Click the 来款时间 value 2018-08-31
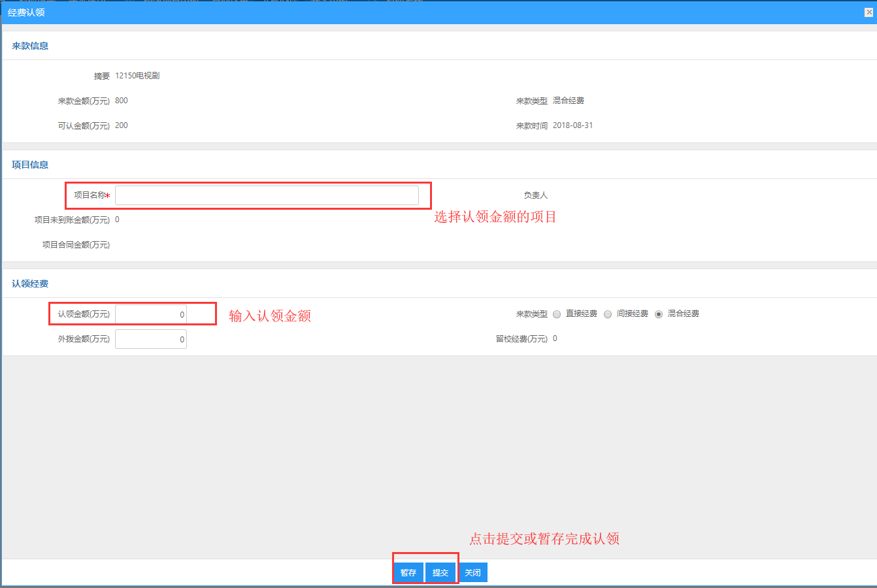Viewport: 877px width, 588px height. pos(572,125)
